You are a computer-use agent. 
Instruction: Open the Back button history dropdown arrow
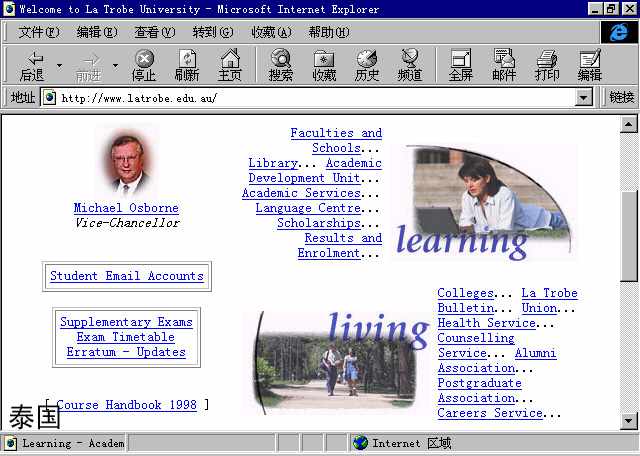pos(59,66)
